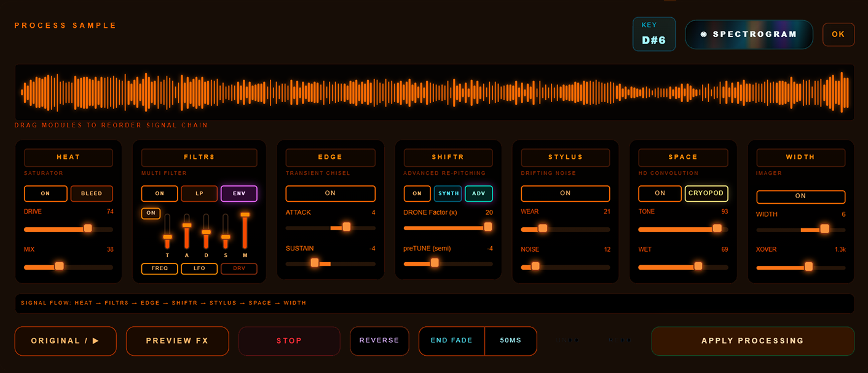Adjust the SPACE WET slider
Screen dimensions: 868x373
coord(683,267)
